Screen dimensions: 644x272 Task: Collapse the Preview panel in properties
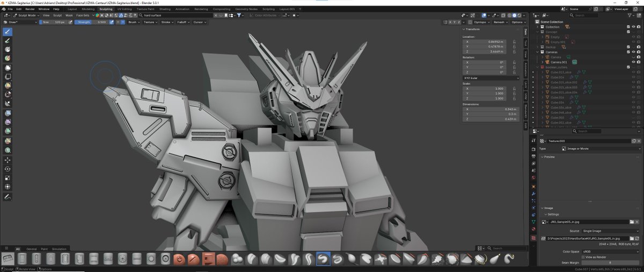click(549, 157)
